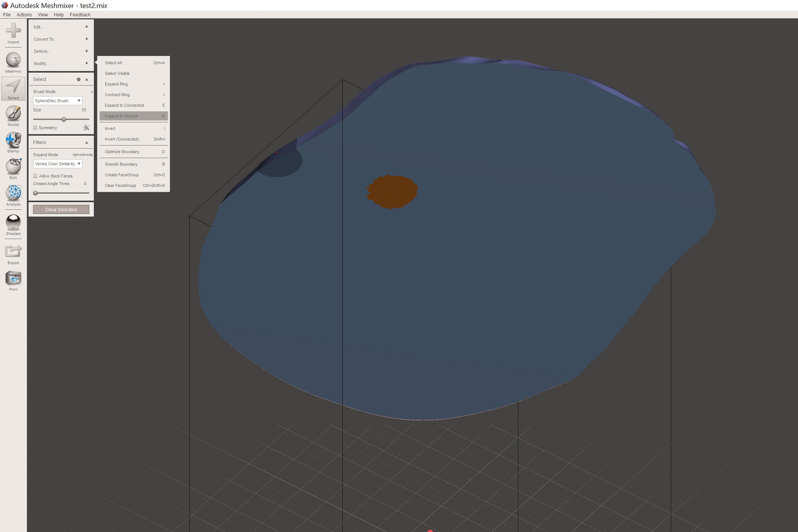Open the Stamp tool
Viewport: 798px width, 532px height.
[x=13, y=140]
